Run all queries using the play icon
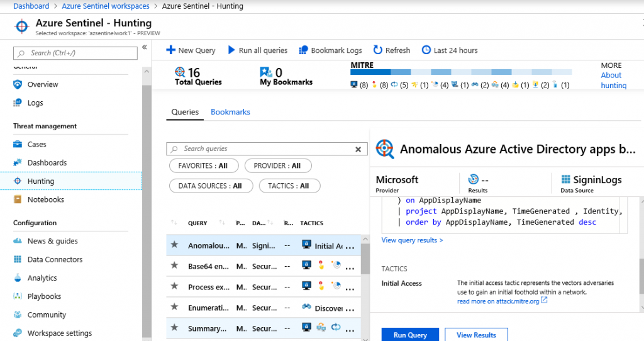Image resolution: width=644 pixels, height=341 pixels. [231, 50]
